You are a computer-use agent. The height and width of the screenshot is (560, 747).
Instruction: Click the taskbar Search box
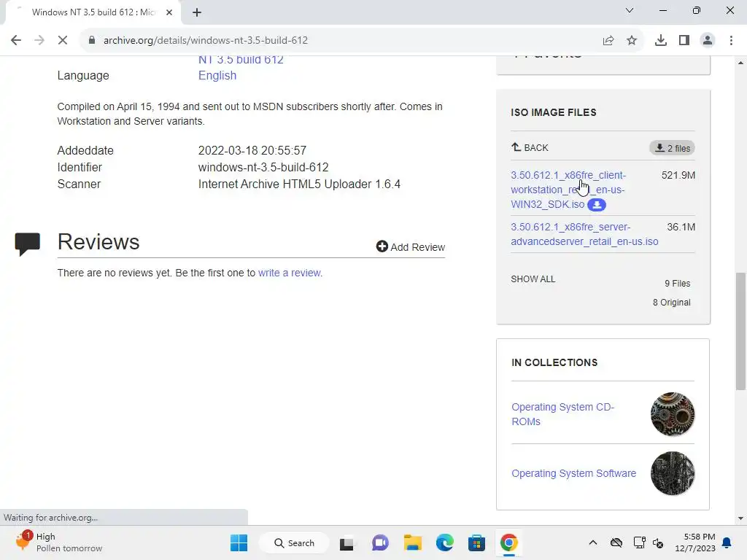(294, 542)
